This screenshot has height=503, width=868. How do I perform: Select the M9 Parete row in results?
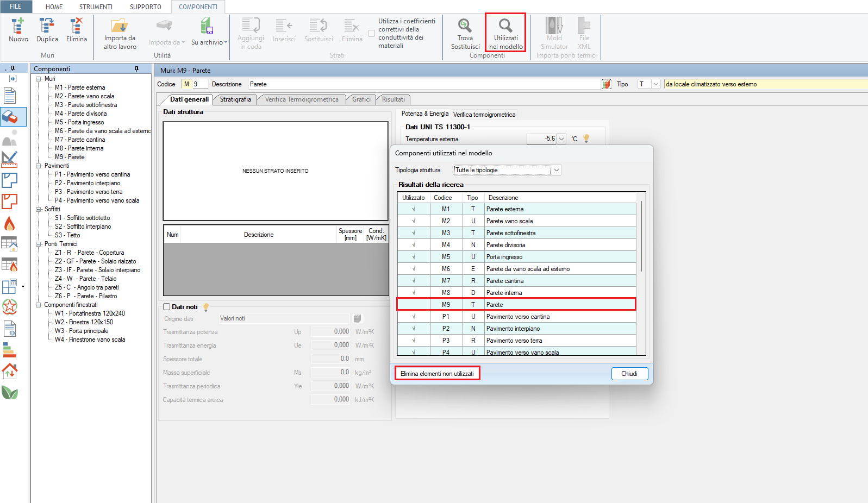click(x=516, y=305)
